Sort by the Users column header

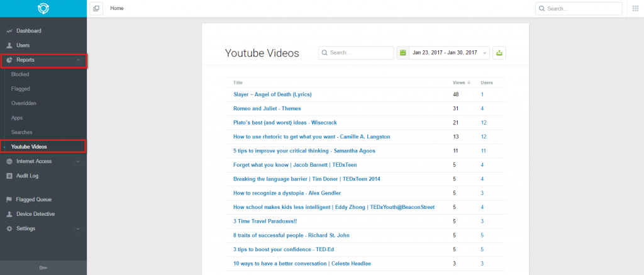tap(487, 82)
